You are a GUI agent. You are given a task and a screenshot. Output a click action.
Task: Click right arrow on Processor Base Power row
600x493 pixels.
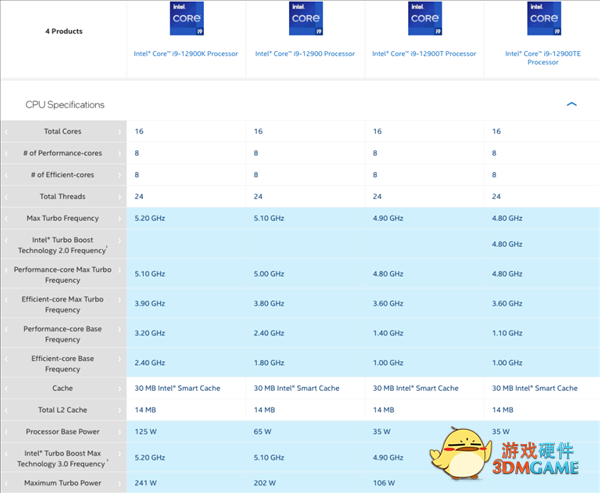[x=119, y=432]
